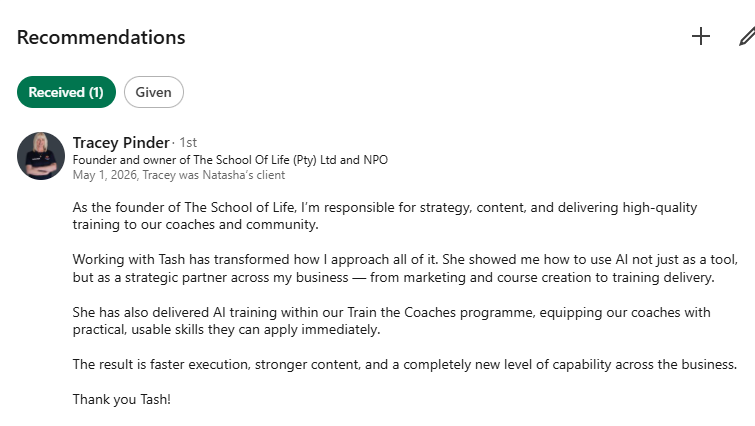Click 'high-quality' in the first paragraph

pyautogui.click(x=660, y=207)
